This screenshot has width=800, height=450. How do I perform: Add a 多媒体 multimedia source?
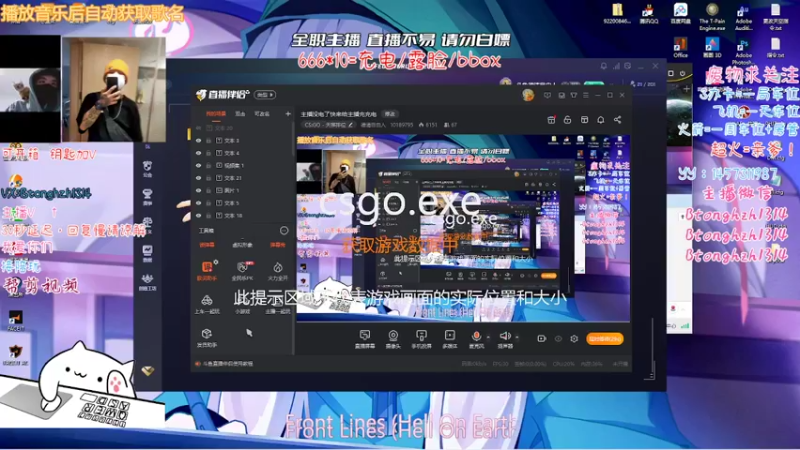click(x=449, y=338)
